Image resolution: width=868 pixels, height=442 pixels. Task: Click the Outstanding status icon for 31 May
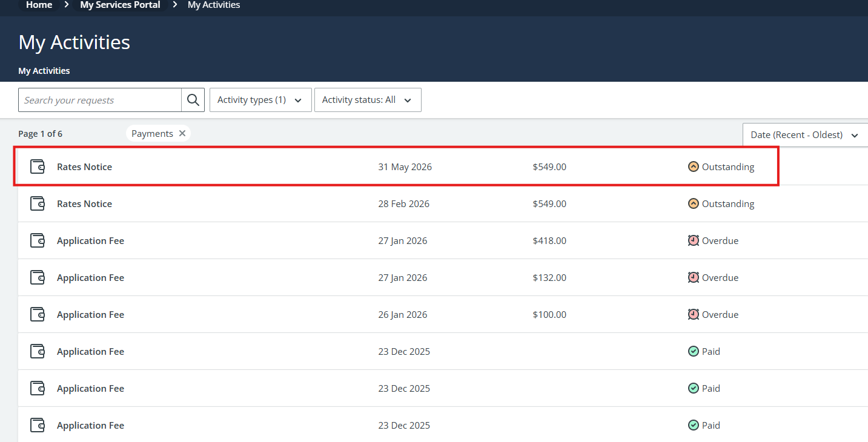click(694, 167)
